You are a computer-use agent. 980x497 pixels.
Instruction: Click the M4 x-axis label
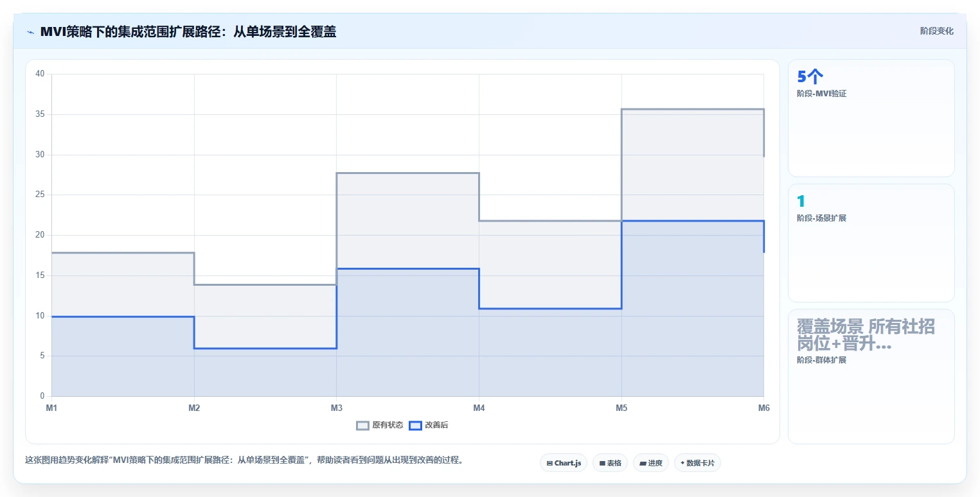click(x=479, y=408)
